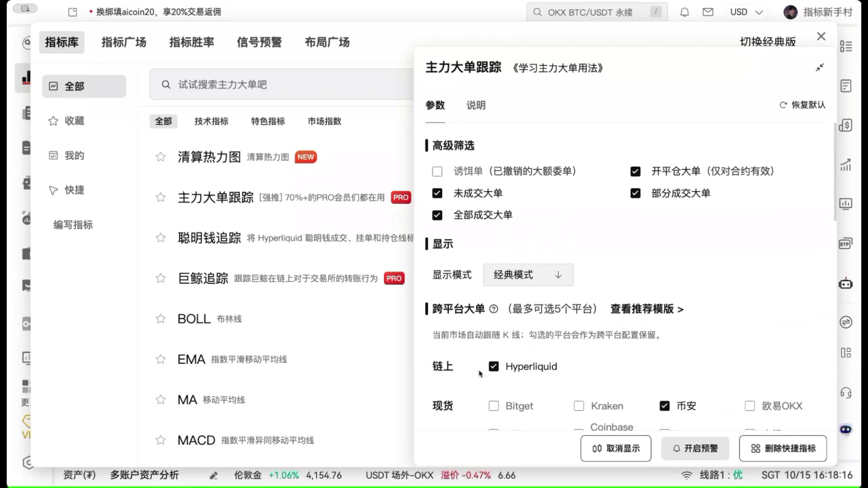The image size is (868, 488).
Task: Star the 巨鲸追踪 indicator
Action: point(161,278)
